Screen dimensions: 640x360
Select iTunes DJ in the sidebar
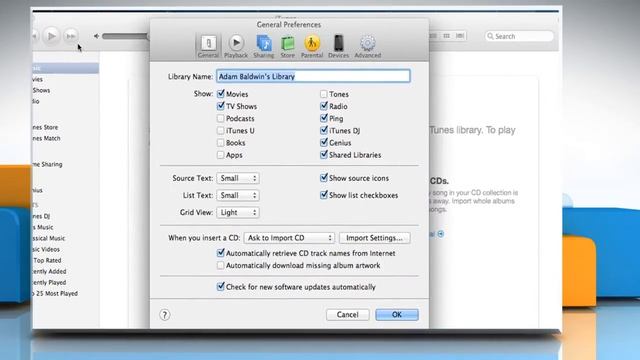[42, 216]
